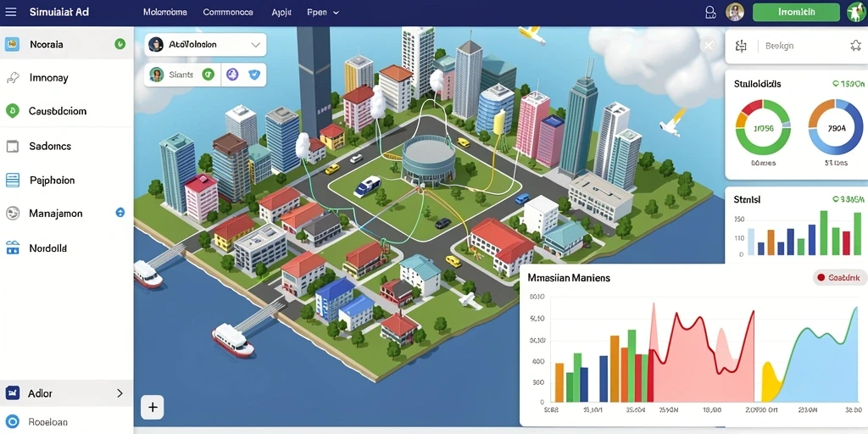
Task: Open the Molomoime menu
Action: [x=165, y=12]
